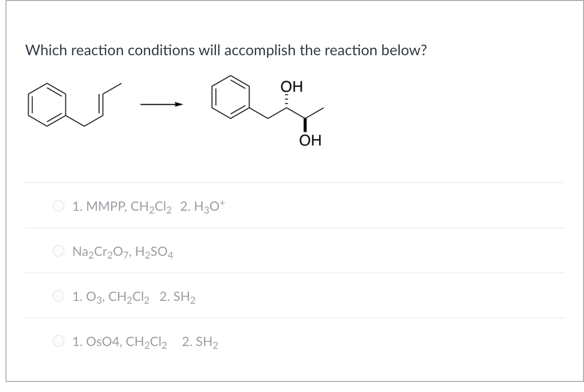Click the divider line above the first answer
The height and width of the screenshot is (392, 584).
click(x=295, y=183)
